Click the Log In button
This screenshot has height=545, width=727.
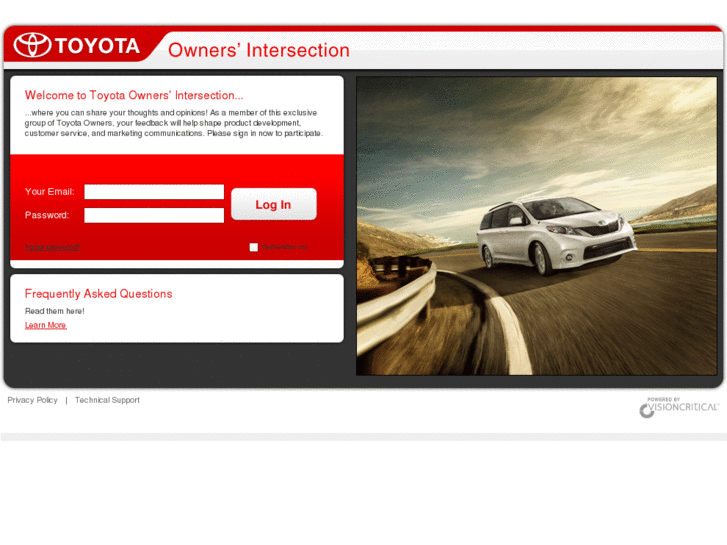(274, 204)
